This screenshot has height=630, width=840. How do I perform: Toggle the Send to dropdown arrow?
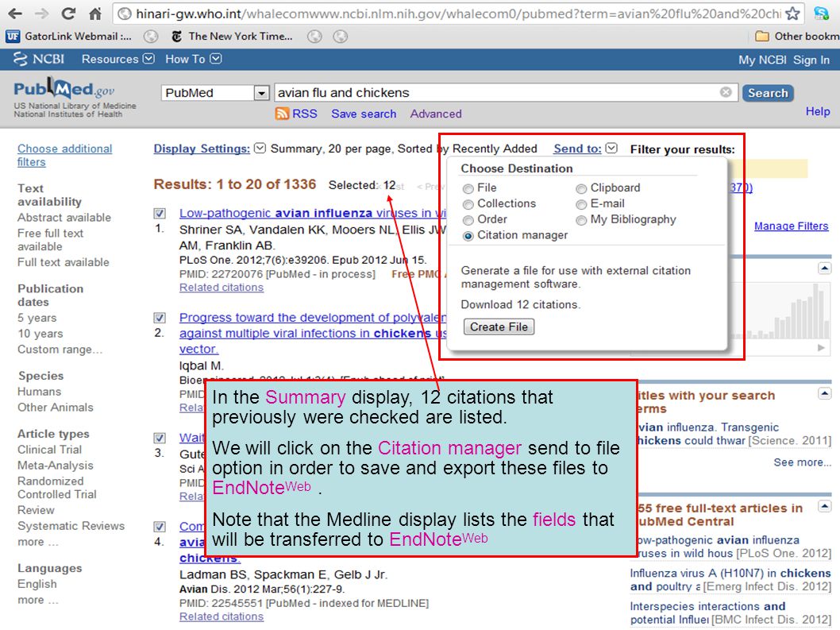(611, 148)
